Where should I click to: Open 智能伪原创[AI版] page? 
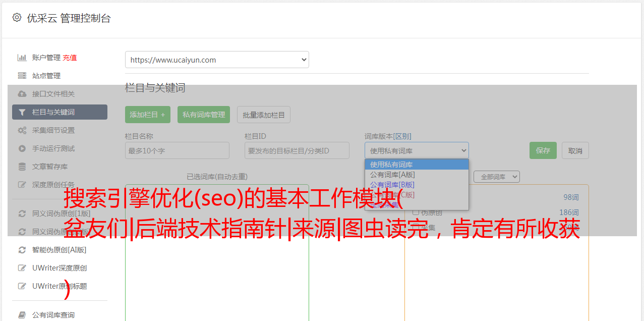60,250
